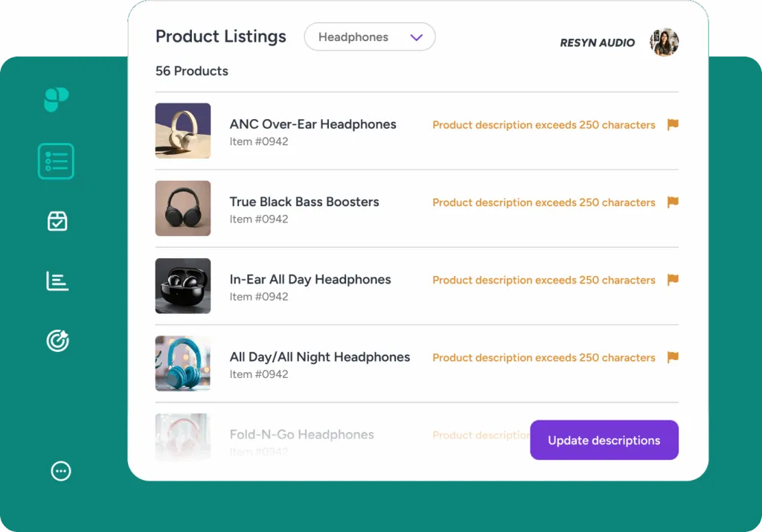Image resolution: width=762 pixels, height=532 pixels.
Task: Open the analytics chart sidebar icon
Action: point(57,281)
